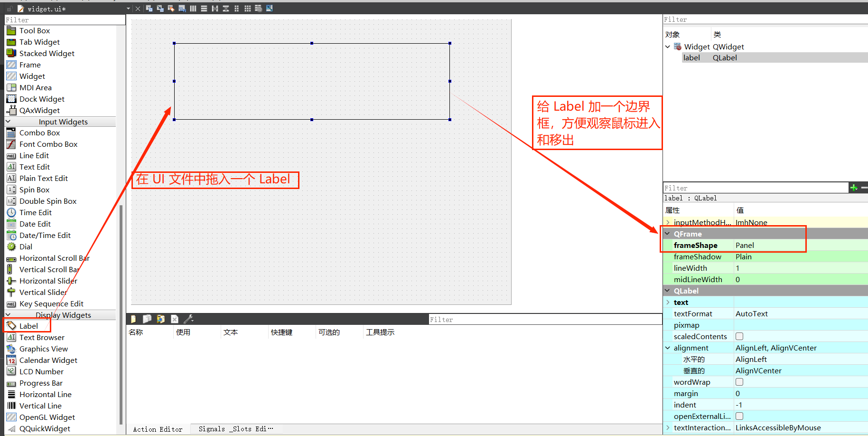Apply horizontal splitter layout
The image size is (868, 436).
(x=215, y=9)
